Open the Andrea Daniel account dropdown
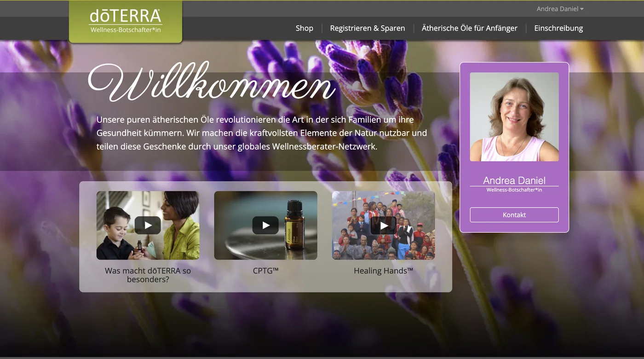 click(x=560, y=9)
